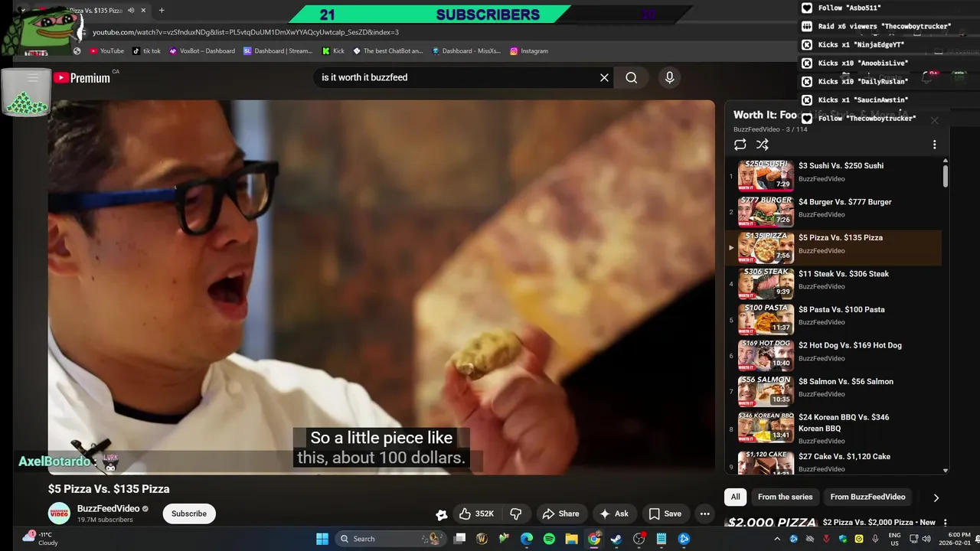980x551 pixels.
Task: Open Steam from taskbar
Action: coord(616,539)
